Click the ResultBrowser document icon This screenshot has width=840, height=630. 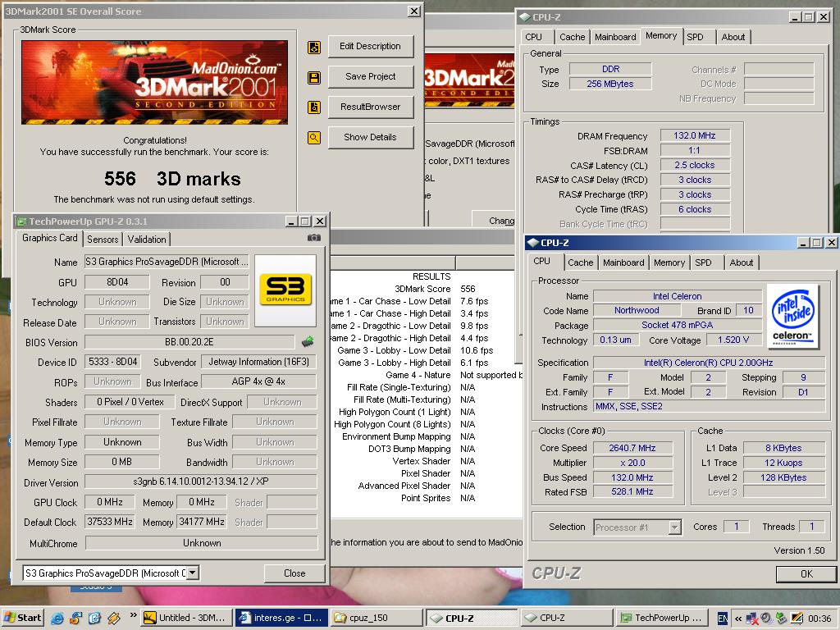(x=314, y=107)
